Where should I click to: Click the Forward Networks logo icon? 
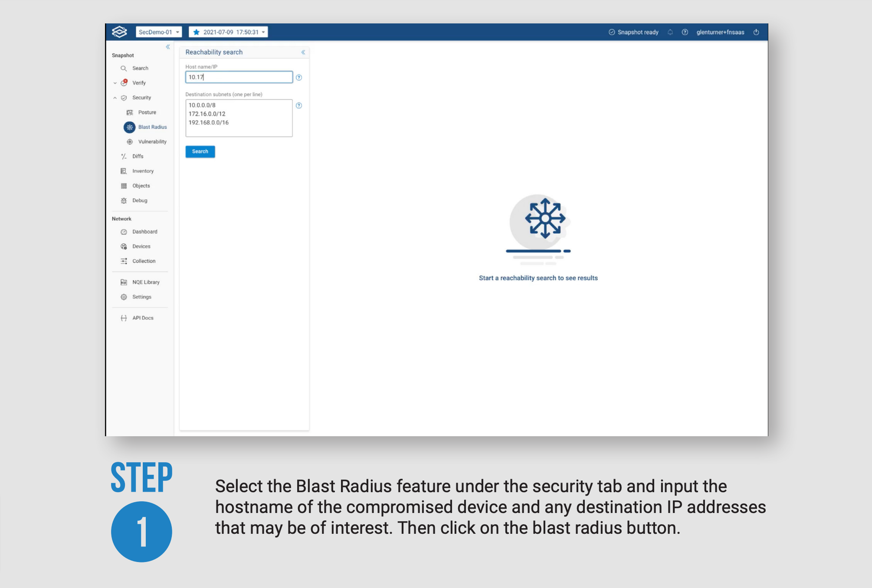pyautogui.click(x=119, y=32)
